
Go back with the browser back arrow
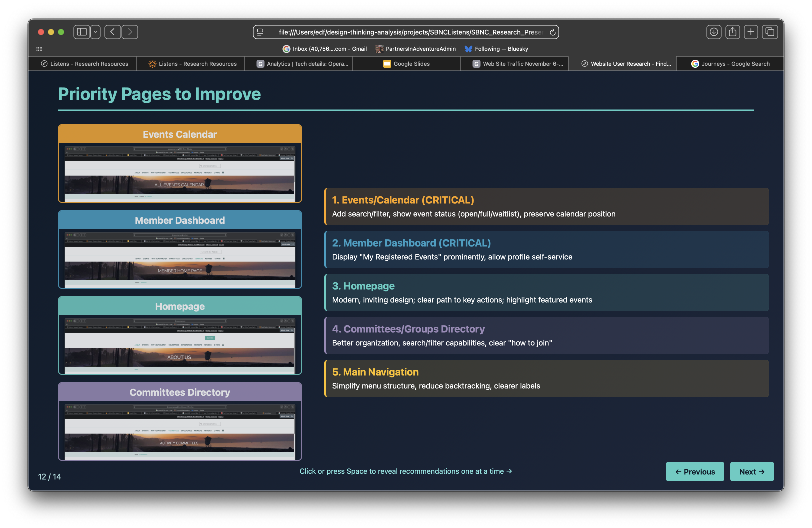click(112, 32)
